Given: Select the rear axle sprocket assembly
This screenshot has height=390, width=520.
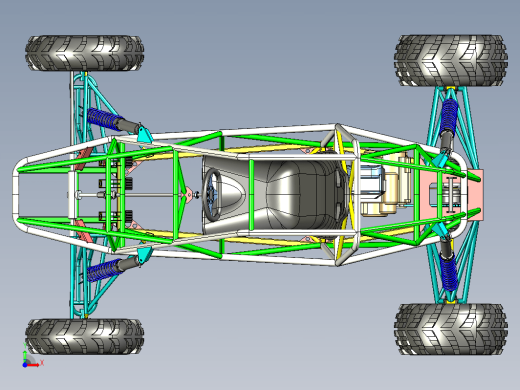Looking at the screenshot, I should (451, 195).
